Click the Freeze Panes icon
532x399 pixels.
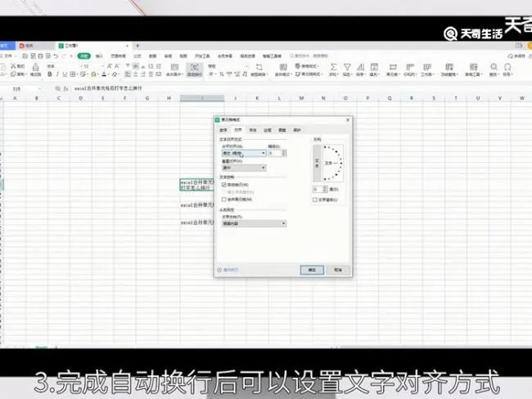[x=449, y=67]
